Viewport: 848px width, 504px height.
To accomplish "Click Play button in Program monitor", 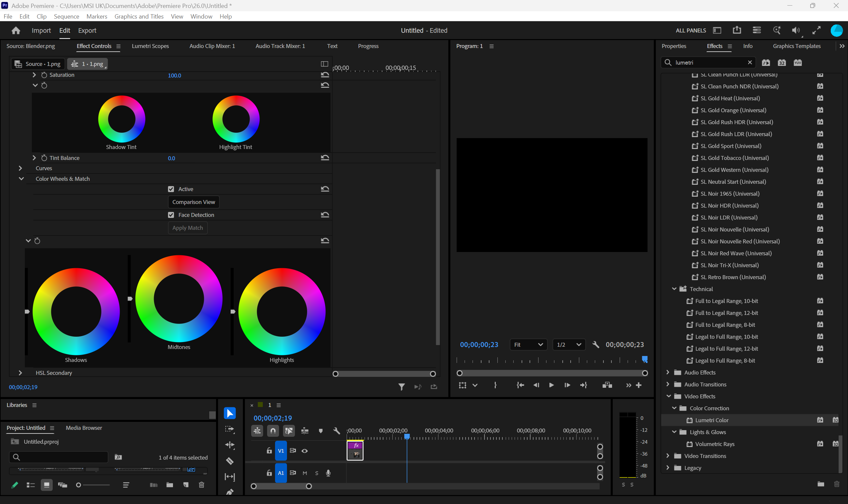I will click(x=551, y=385).
